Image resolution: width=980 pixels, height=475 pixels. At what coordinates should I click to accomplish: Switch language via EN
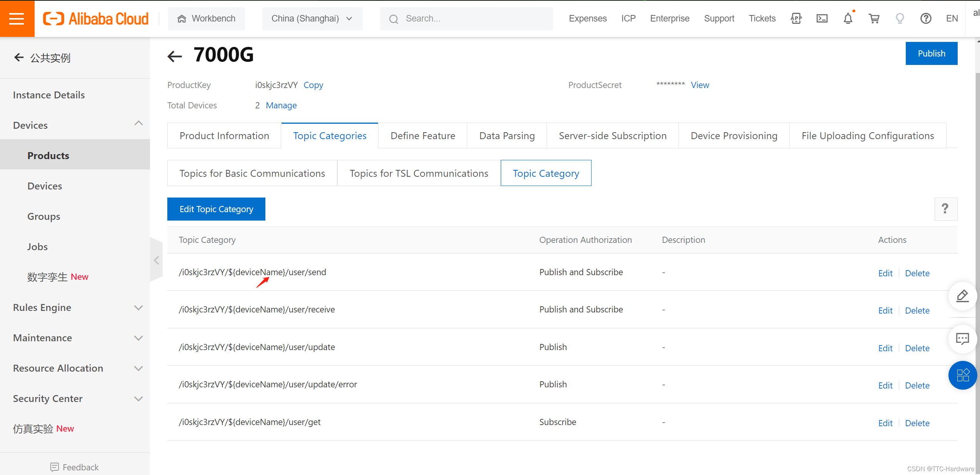point(952,18)
